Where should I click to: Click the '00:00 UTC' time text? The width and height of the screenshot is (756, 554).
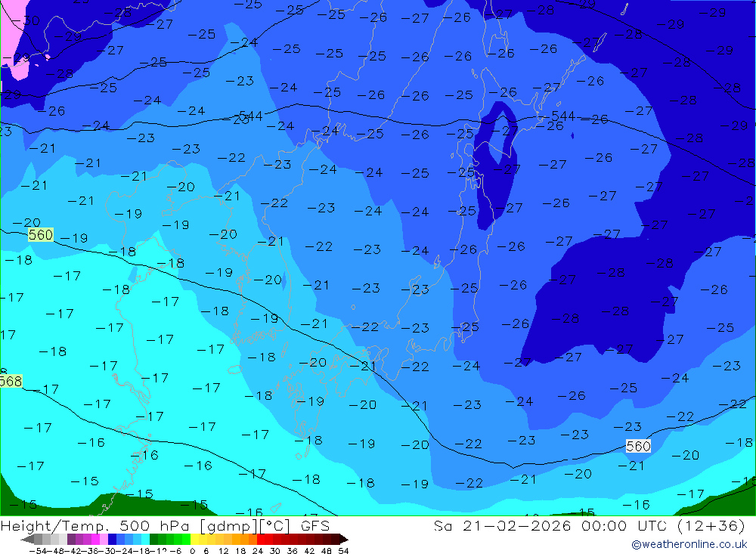tap(626, 525)
